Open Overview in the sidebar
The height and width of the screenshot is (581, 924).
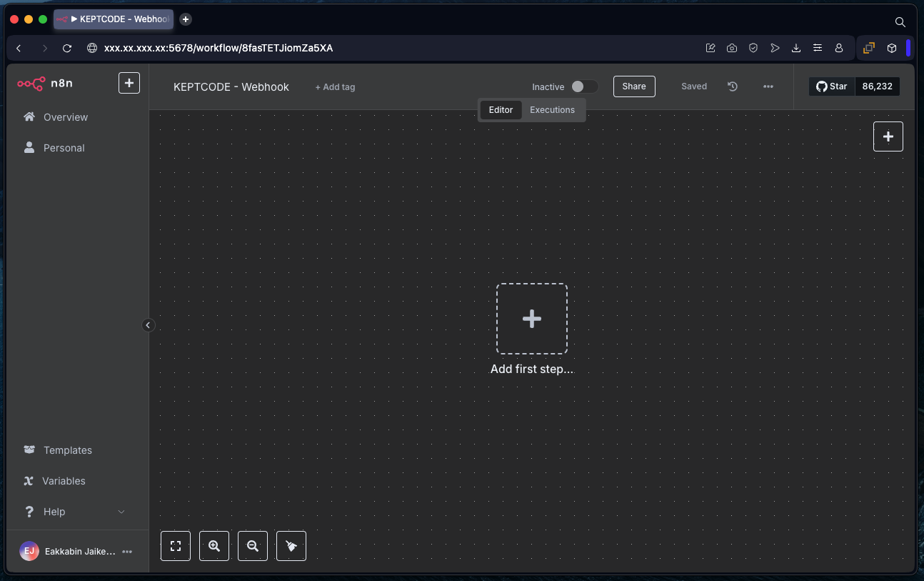65,117
